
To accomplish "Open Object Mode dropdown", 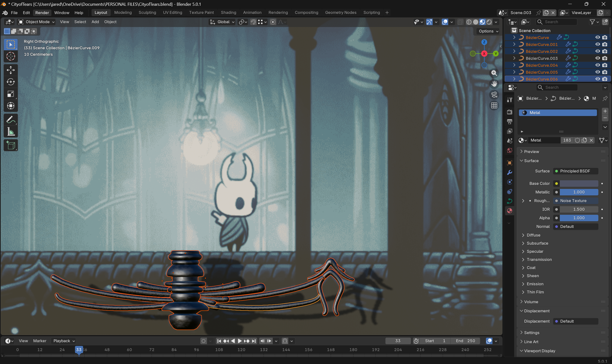I will (37, 22).
